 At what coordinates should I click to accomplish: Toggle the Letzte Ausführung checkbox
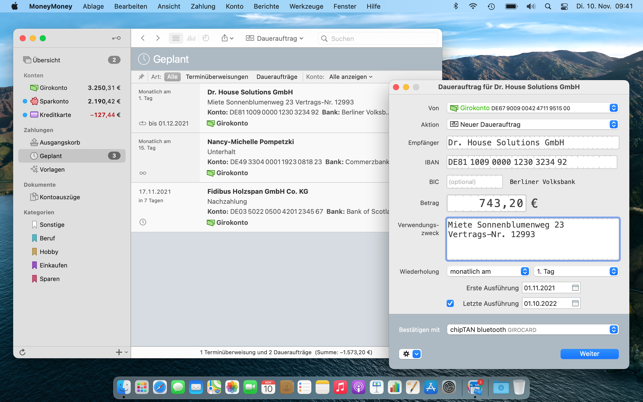(450, 304)
